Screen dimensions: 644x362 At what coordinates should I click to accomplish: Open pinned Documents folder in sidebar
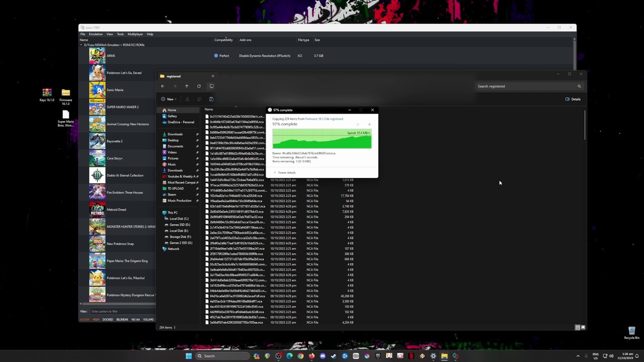tap(175, 146)
